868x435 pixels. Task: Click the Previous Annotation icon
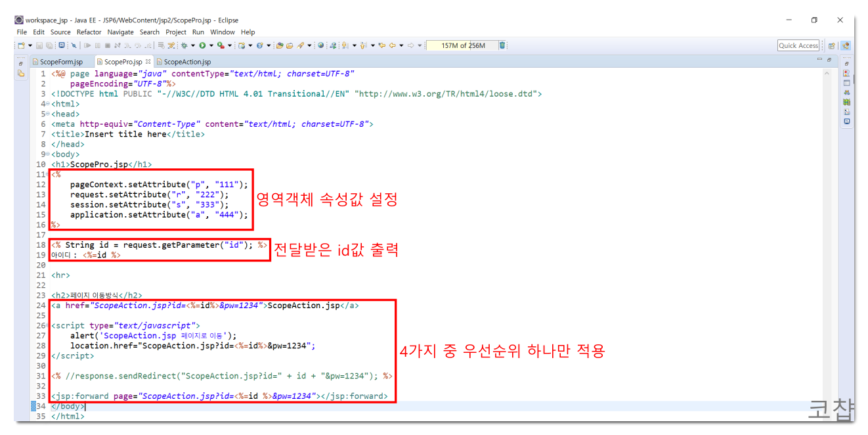coord(364,46)
